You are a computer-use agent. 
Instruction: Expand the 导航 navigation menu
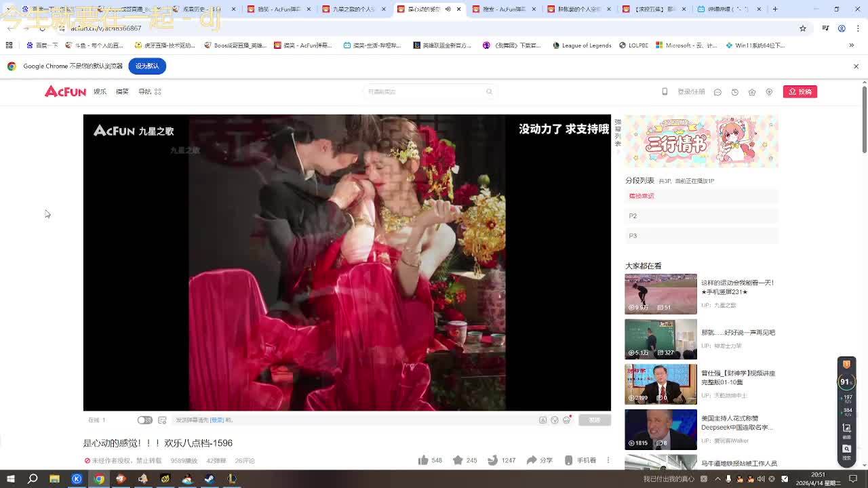149,91
